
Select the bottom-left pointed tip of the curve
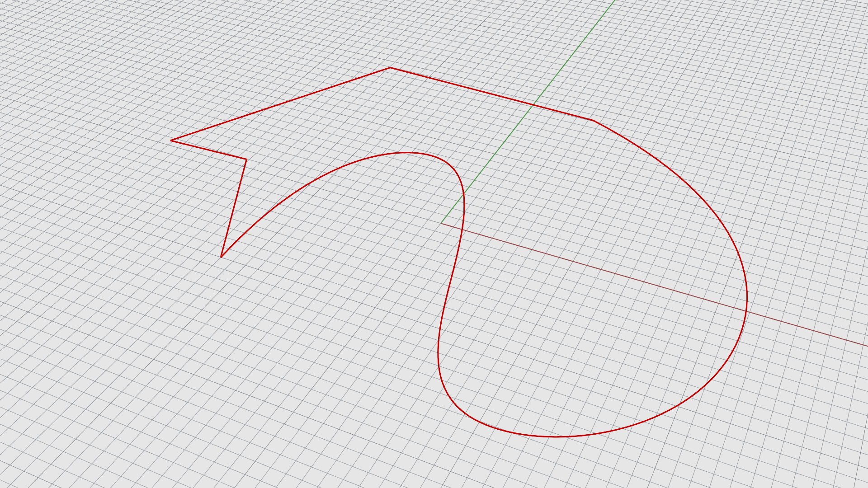[221, 257]
